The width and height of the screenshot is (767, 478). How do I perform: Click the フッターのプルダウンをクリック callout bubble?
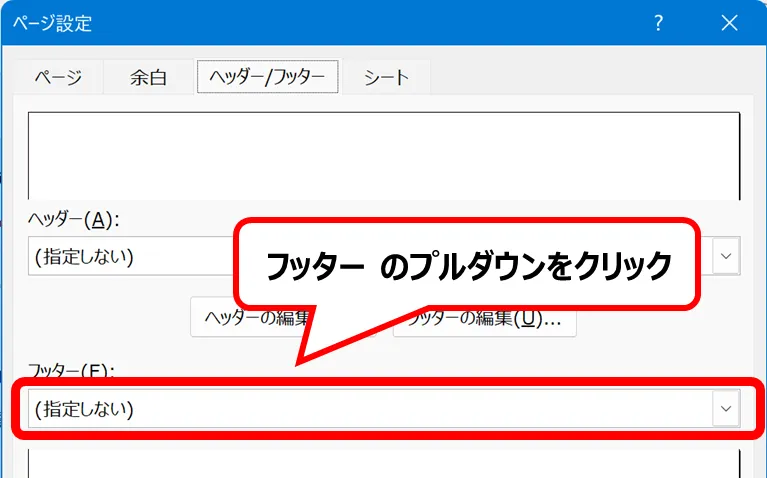tap(466, 266)
